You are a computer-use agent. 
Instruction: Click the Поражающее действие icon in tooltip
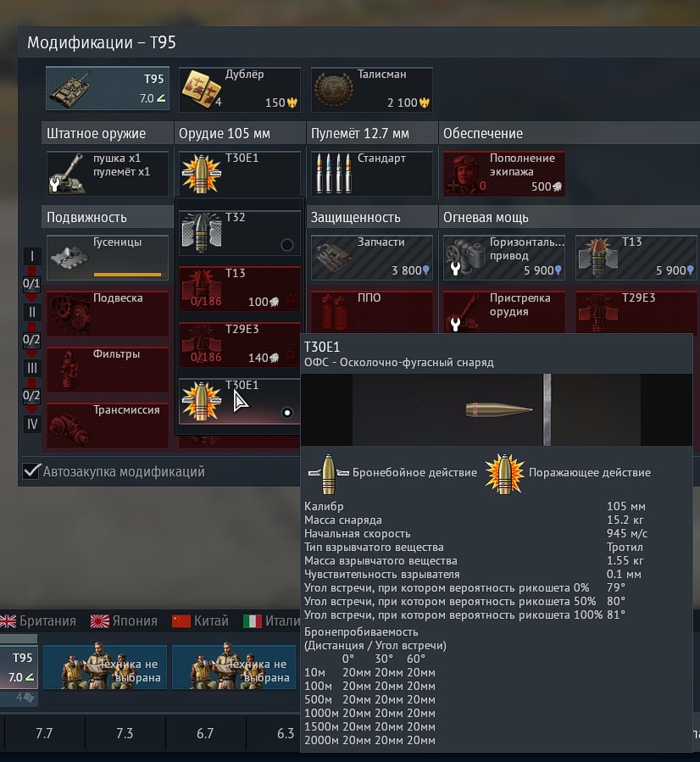coord(505,474)
